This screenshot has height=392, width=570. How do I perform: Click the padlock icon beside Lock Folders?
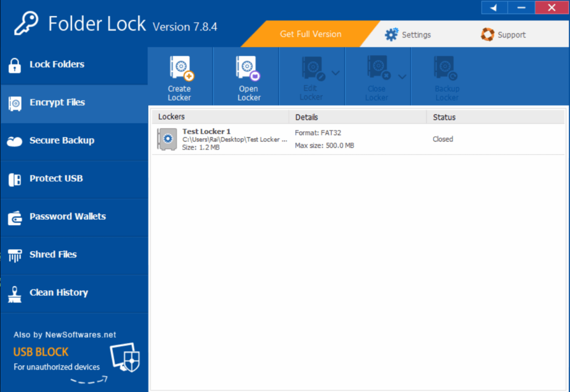point(14,66)
